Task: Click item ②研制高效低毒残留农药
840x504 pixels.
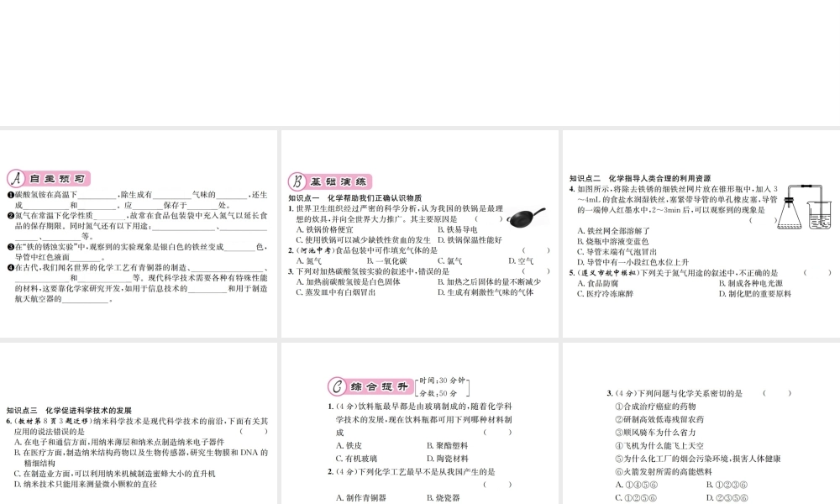Action: pyautogui.click(x=659, y=419)
